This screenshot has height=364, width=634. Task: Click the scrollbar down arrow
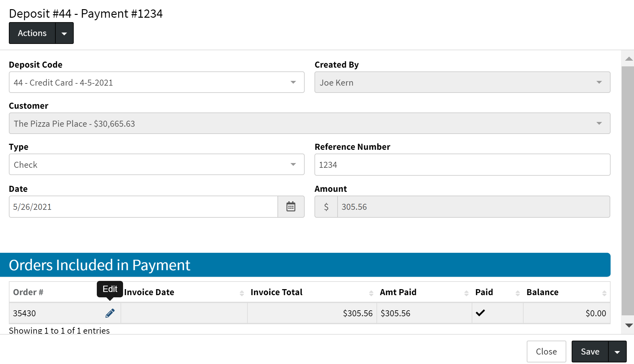tap(629, 325)
